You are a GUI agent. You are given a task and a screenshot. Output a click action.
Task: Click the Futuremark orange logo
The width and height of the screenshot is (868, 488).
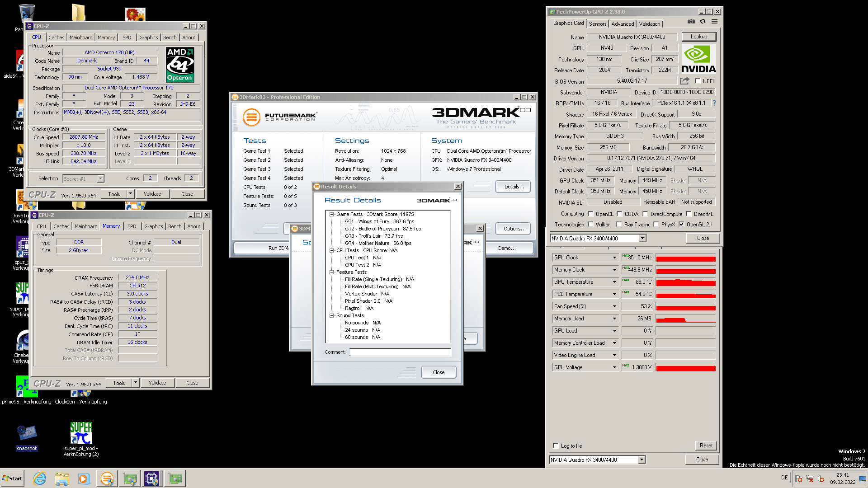[x=251, y=117]
